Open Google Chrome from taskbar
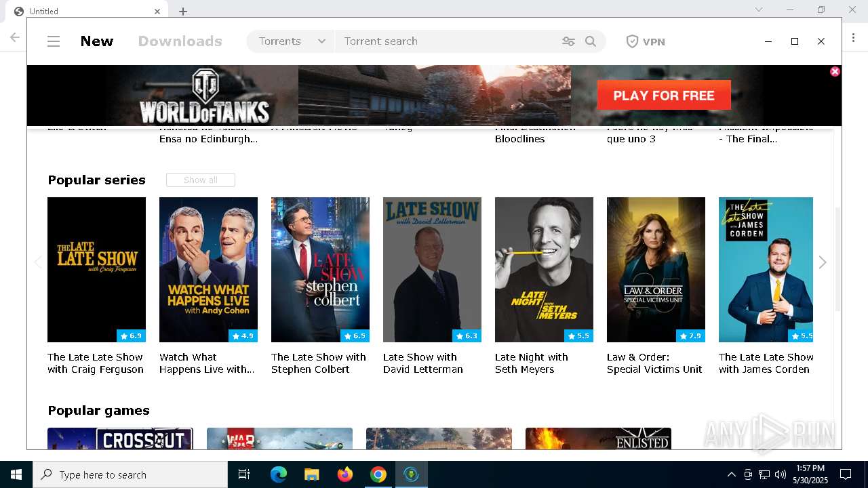Image resolution: width=868 pixels, height=488 pixels. pyautogui.click(x=378, y=474)
